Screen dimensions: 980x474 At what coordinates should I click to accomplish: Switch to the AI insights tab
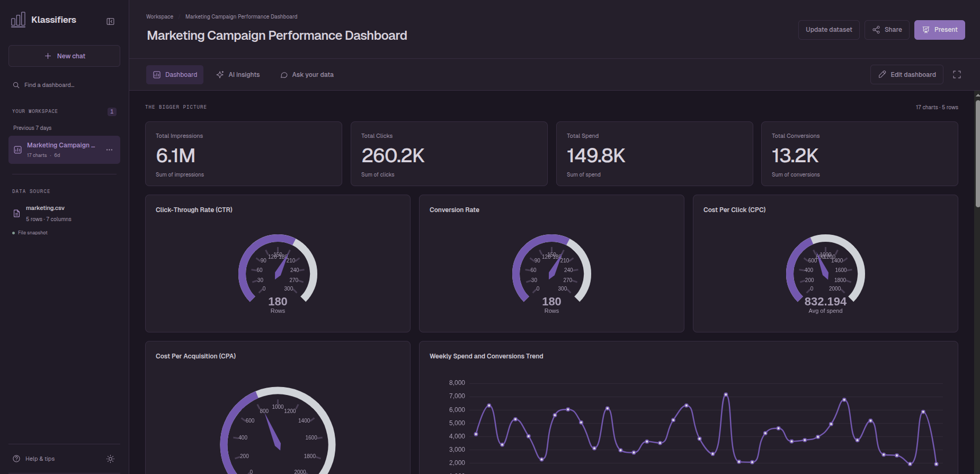pos(238,75)
